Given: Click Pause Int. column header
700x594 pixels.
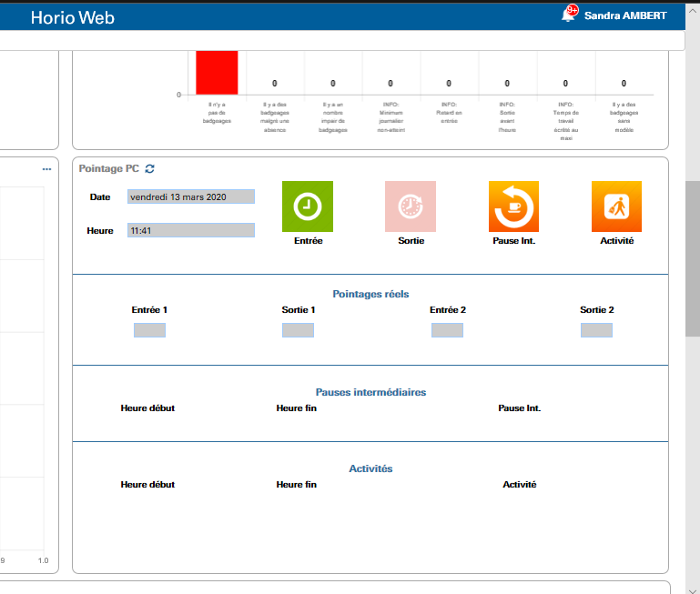Looking at the screenshot, I should tap(519, 408).
